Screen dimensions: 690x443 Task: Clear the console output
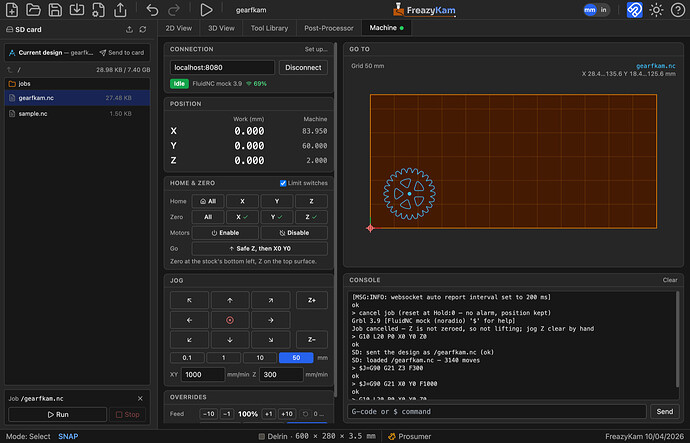pos(670,280)
